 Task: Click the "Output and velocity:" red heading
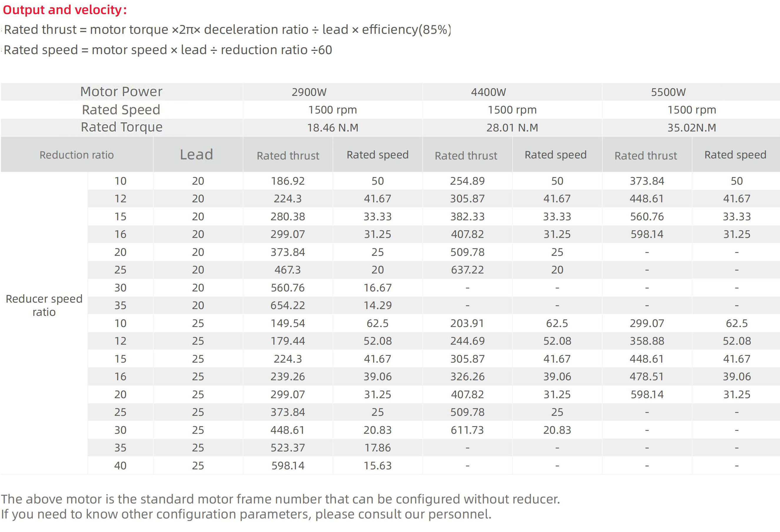pos(65,10)
